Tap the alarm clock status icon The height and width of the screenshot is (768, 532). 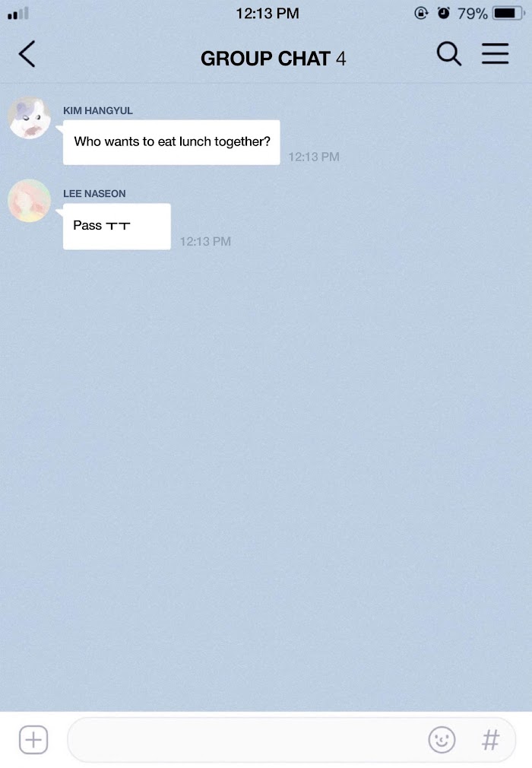point(444,13)
